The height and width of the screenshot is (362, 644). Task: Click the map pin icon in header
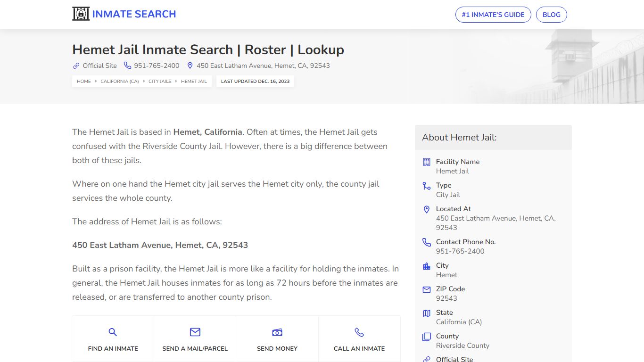pos(190,66)
